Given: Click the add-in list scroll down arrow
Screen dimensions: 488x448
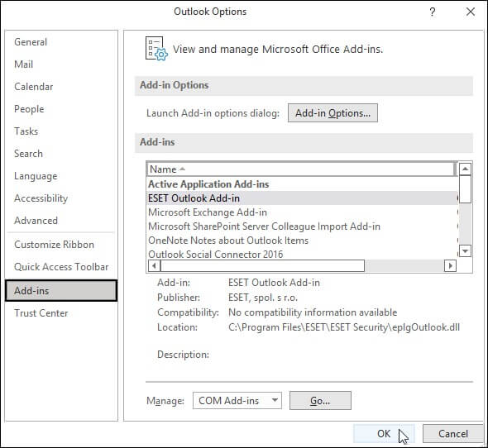Looking at the screenshot, I should [x=466, y=250].
